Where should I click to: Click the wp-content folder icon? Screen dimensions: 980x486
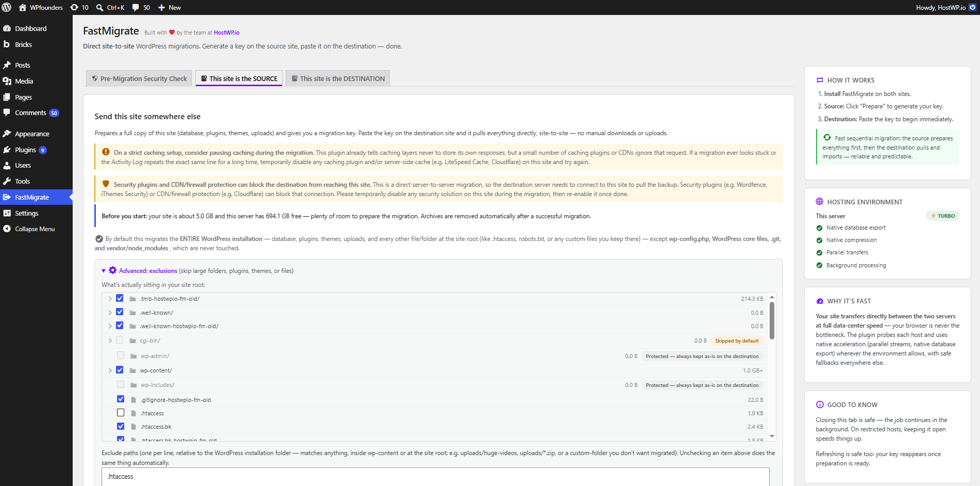pos(132,370)
